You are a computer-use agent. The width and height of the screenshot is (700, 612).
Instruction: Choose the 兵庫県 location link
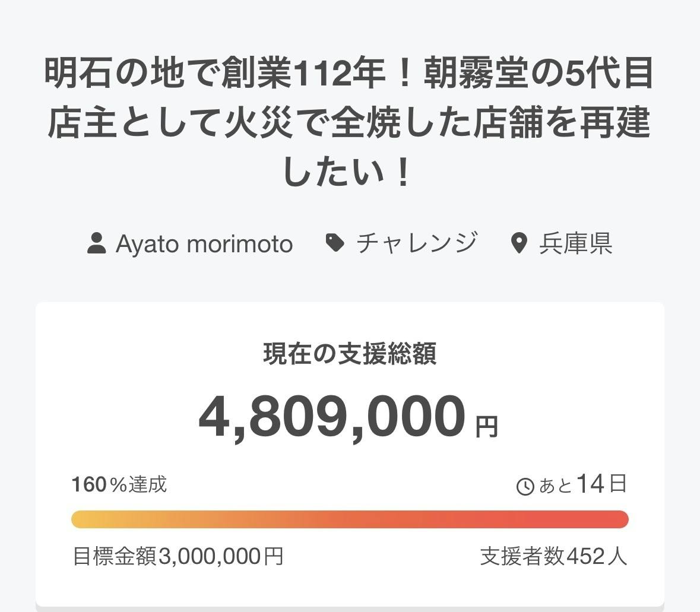pos(575,243)
